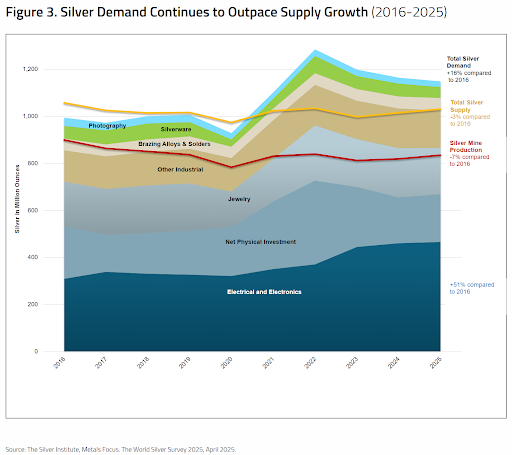Click the Electrical and Electronics area label

pyautogui.click(x=264, y=292)
